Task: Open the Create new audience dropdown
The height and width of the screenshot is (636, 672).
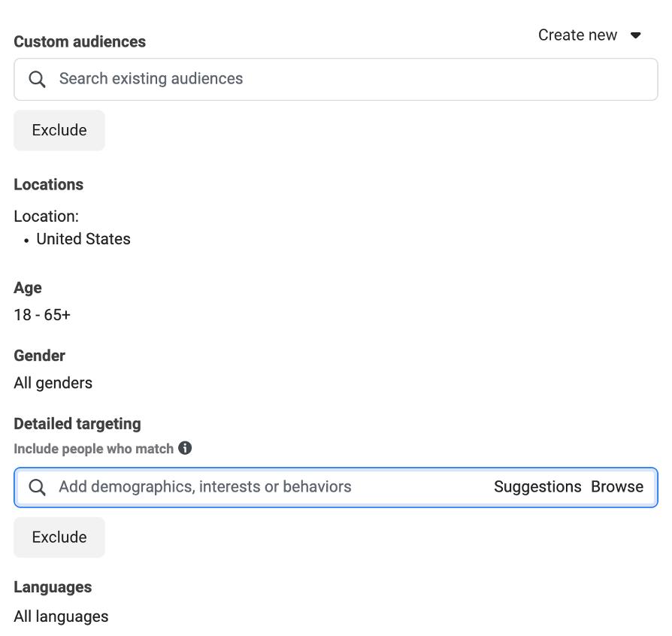Action: click(578, 35)
